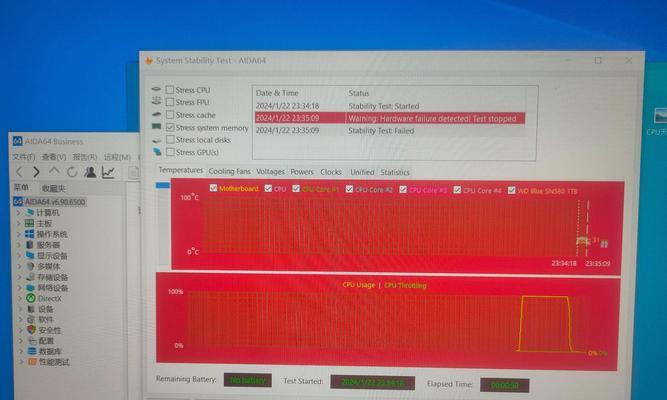Enable the Stress FPU checkbox

(170, 102)
